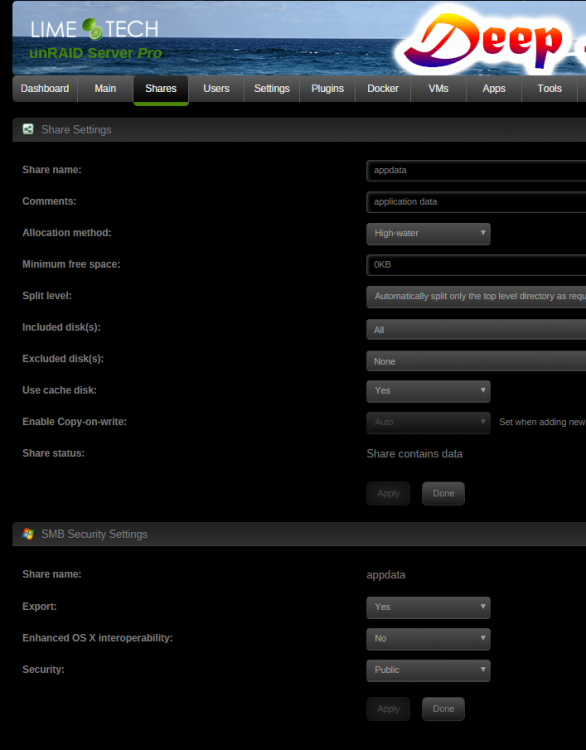Open the Allocation method High-water dropdown
This screenshot has height=750, width=586.
point(428,233)
